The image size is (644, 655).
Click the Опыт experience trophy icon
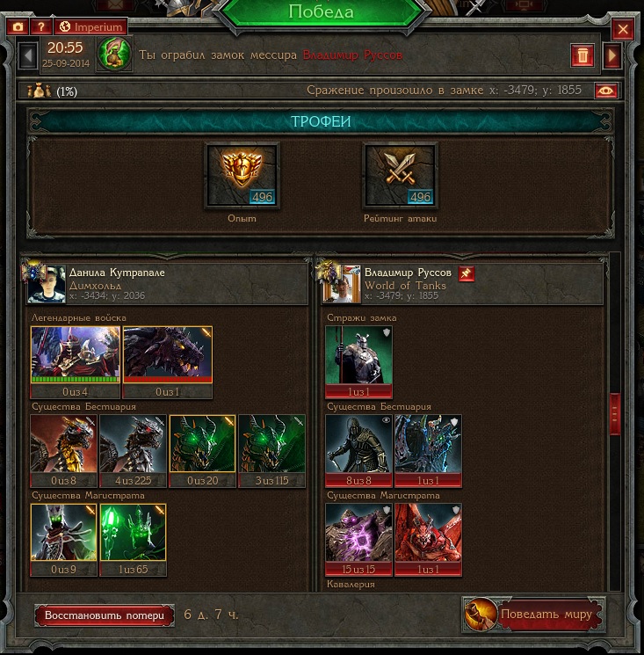(242, 176)
